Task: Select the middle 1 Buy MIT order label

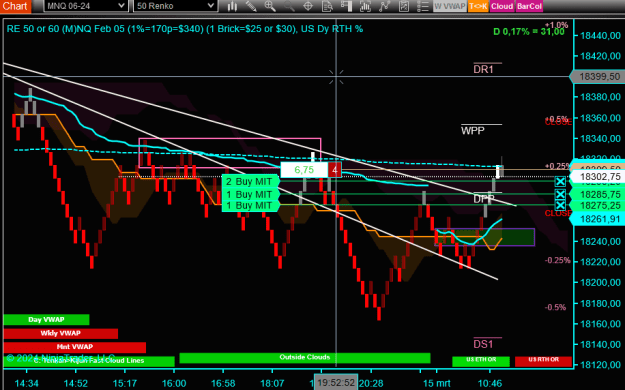Action: 250,194
